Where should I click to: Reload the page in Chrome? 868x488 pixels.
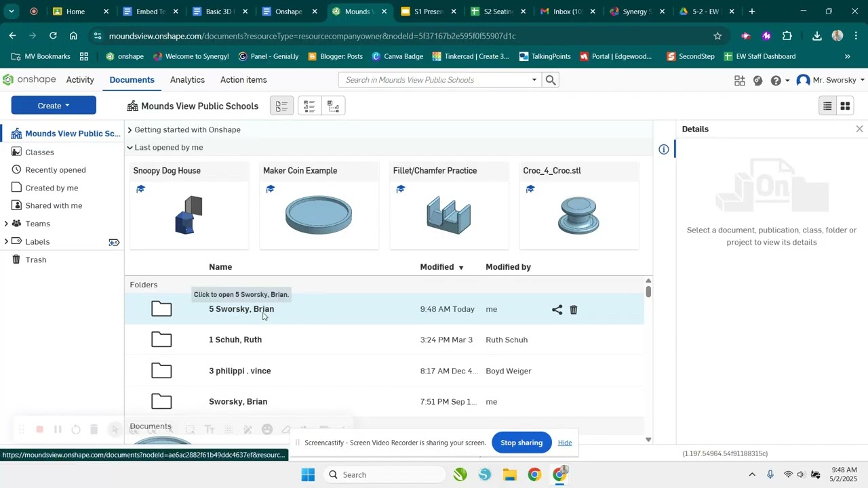pos(53,36)
